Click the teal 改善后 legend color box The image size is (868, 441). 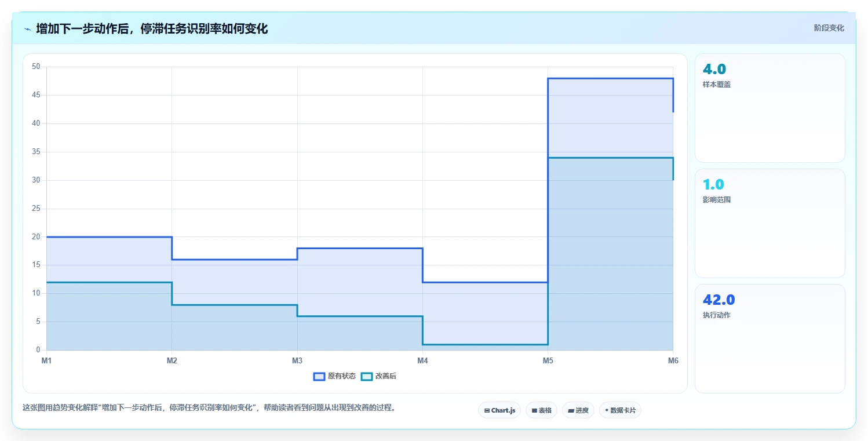point(367,376)
